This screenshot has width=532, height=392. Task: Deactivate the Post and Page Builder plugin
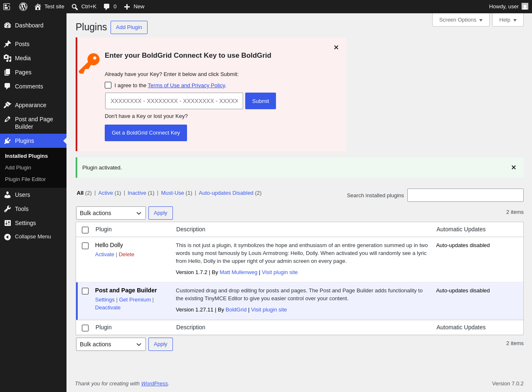click(108, 308)
